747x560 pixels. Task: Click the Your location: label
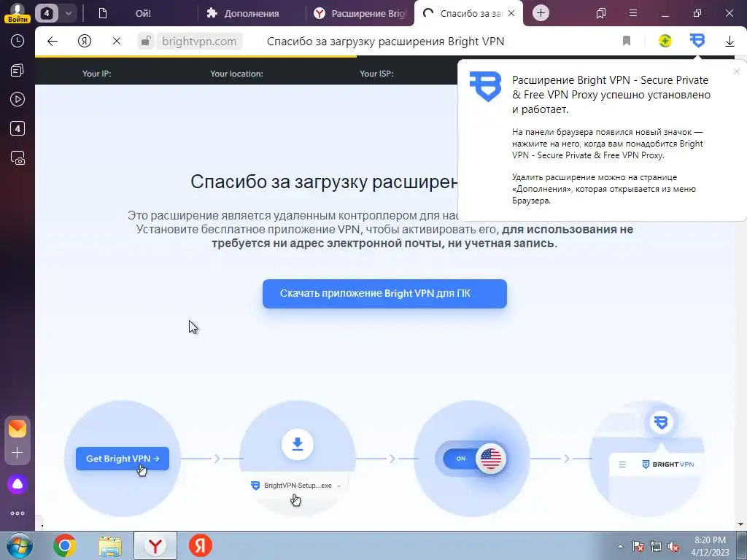236,74
